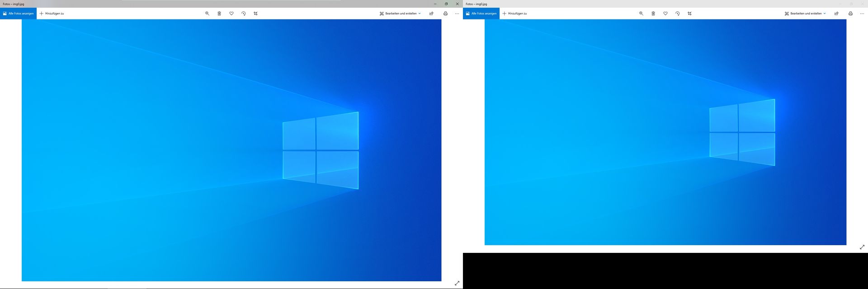The height and width of the screenshot is (289, 868).
Task: Click the fullscreen arrows icon in right window
Action: 862,247
